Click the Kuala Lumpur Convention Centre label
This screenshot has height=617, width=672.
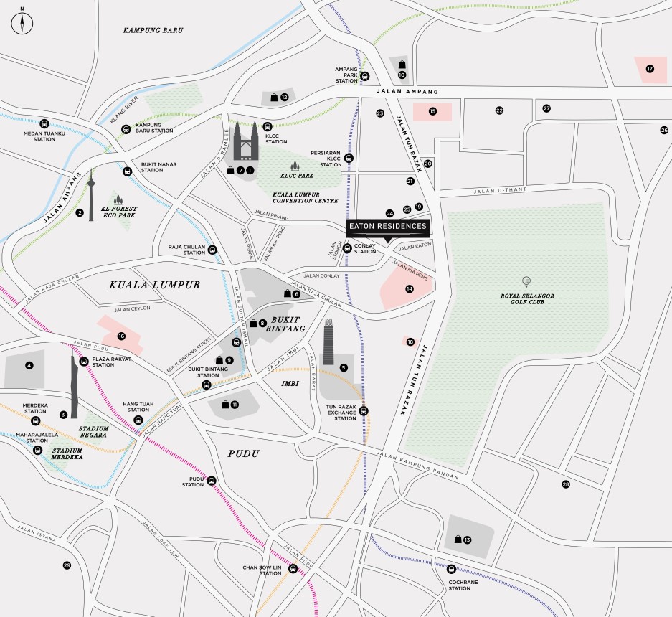coord(305,198)
